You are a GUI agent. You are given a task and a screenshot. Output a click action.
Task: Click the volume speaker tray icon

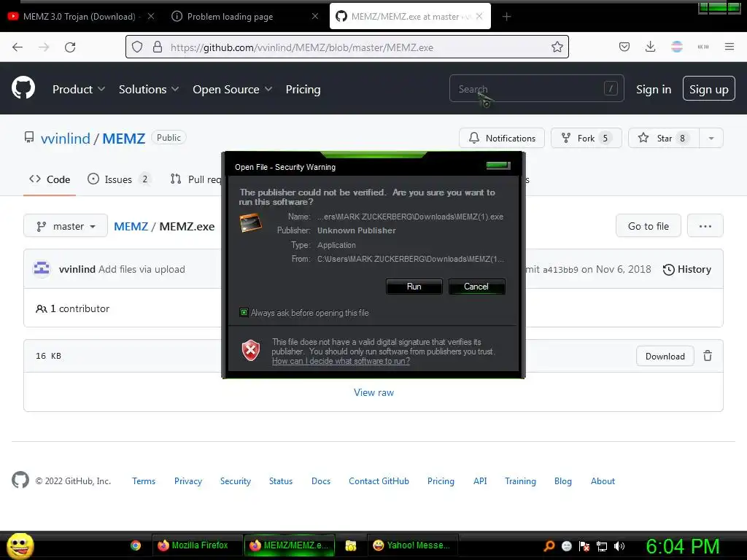pyautogui.click(x=619, y=546)
